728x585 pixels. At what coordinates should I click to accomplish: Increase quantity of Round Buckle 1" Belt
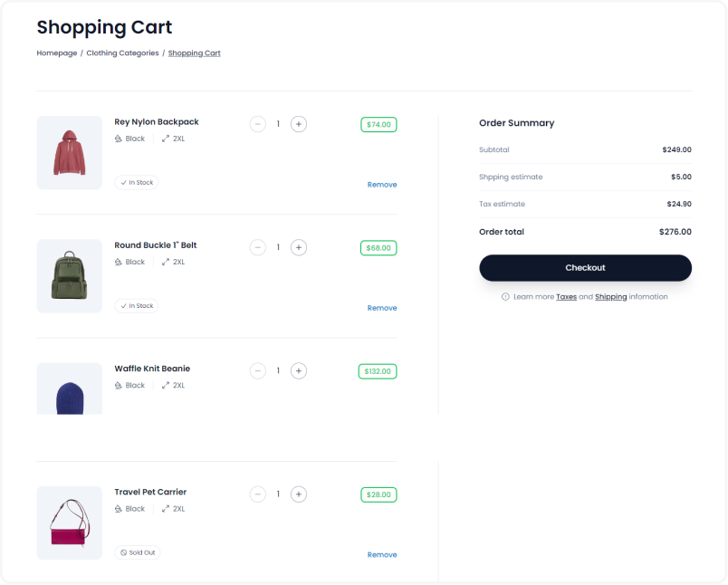point(299,248)
